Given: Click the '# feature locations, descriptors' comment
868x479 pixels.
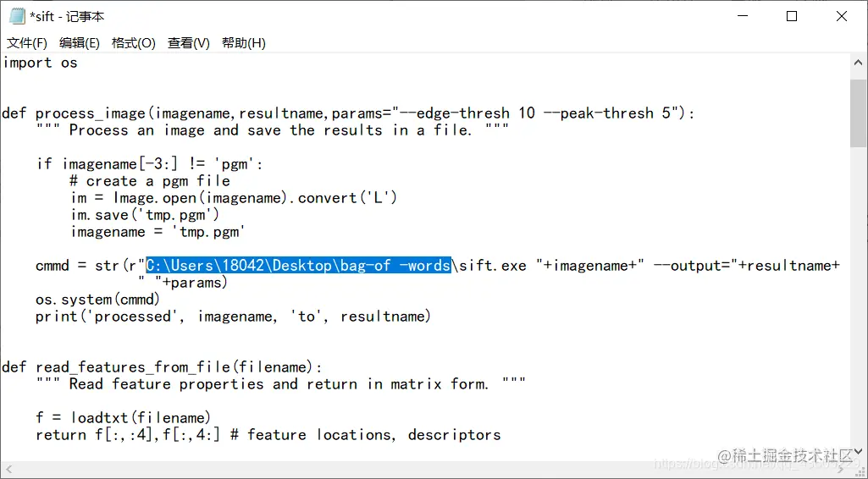Looking at the screenshot, I should click(x=365, y=435).
